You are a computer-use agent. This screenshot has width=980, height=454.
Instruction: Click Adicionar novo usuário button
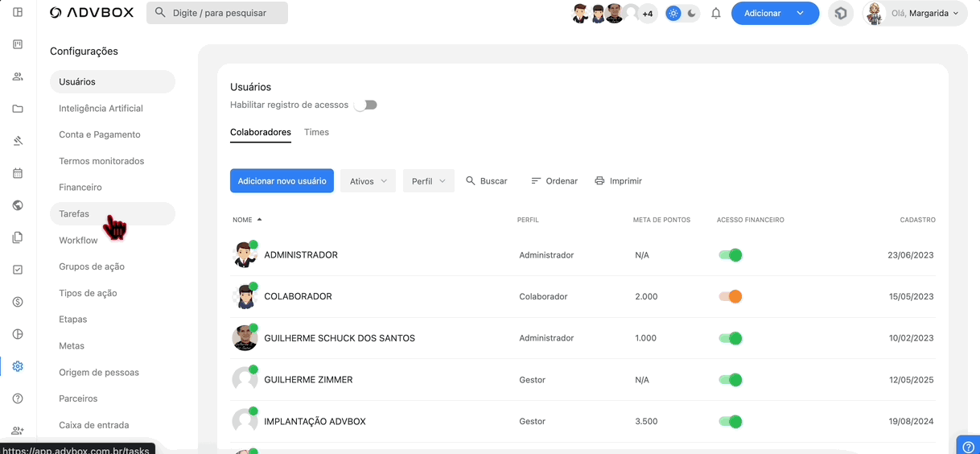pyautogui.click(x=282, y=181)
